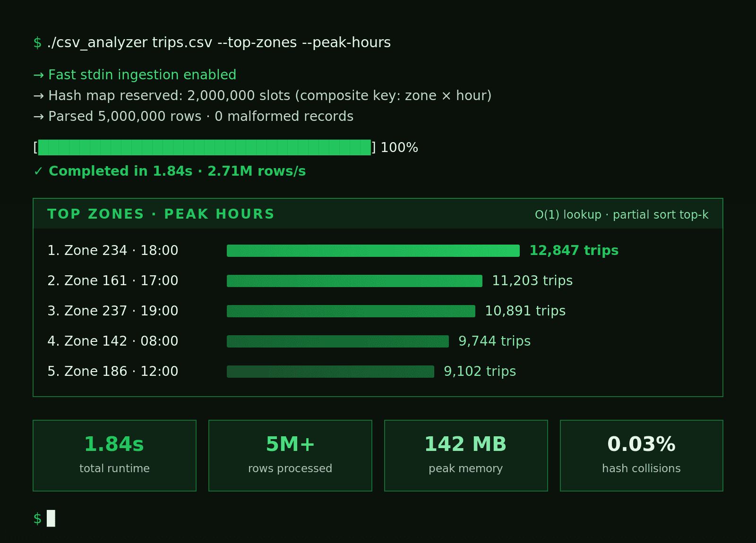Click the '9,744 trips' value
The height and width of the screenshot is (543, 756).
(494, 341)
